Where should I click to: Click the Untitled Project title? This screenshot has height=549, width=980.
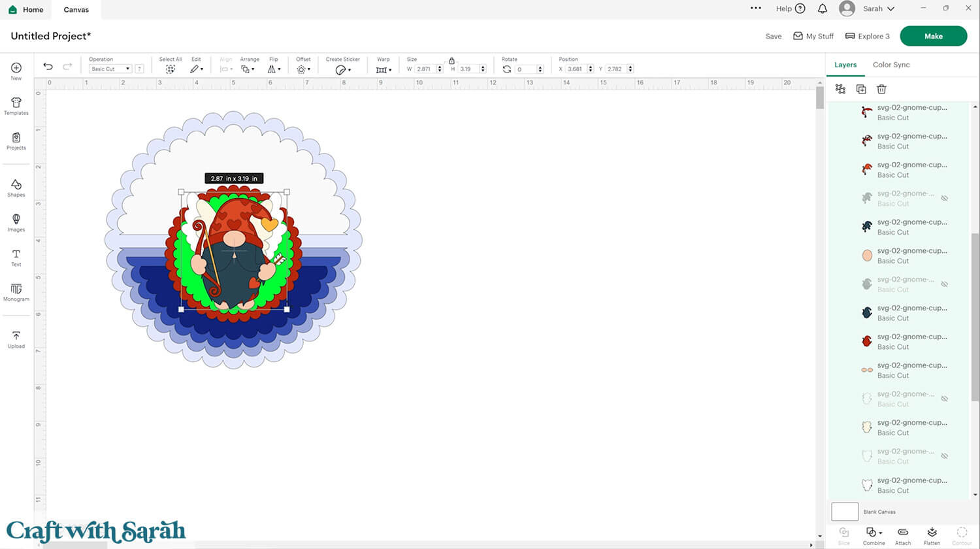click(x=51, y=36)
